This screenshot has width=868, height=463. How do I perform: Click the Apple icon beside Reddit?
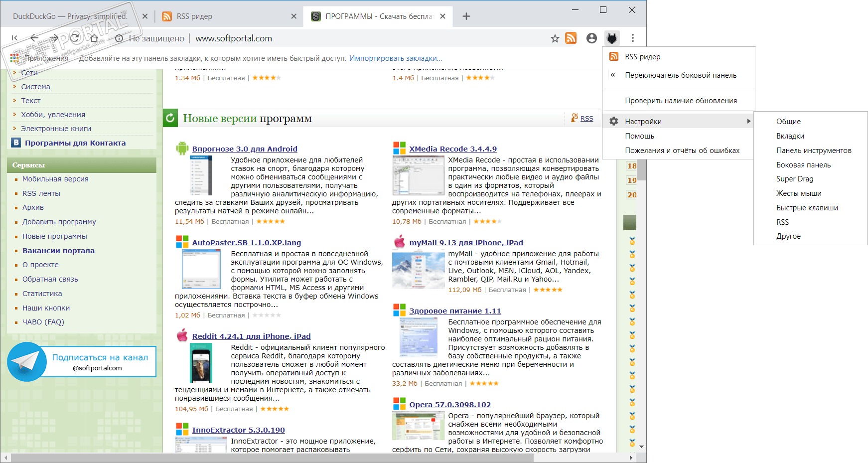pos(182,335)
